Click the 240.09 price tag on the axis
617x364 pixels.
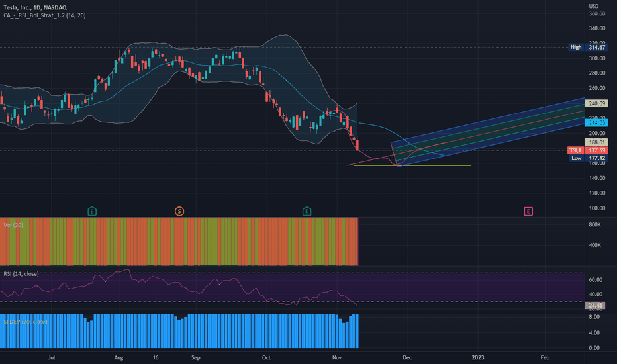[596, 103]
